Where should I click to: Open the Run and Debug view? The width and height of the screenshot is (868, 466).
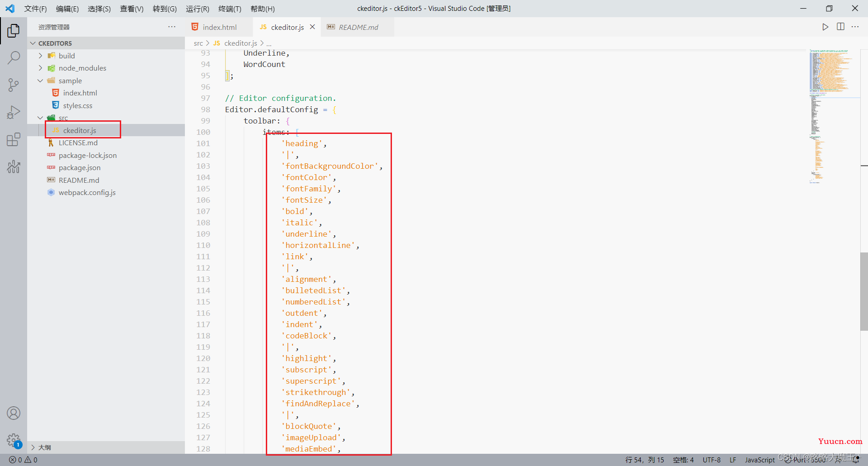pyautogui.click(x=14, y=112)
